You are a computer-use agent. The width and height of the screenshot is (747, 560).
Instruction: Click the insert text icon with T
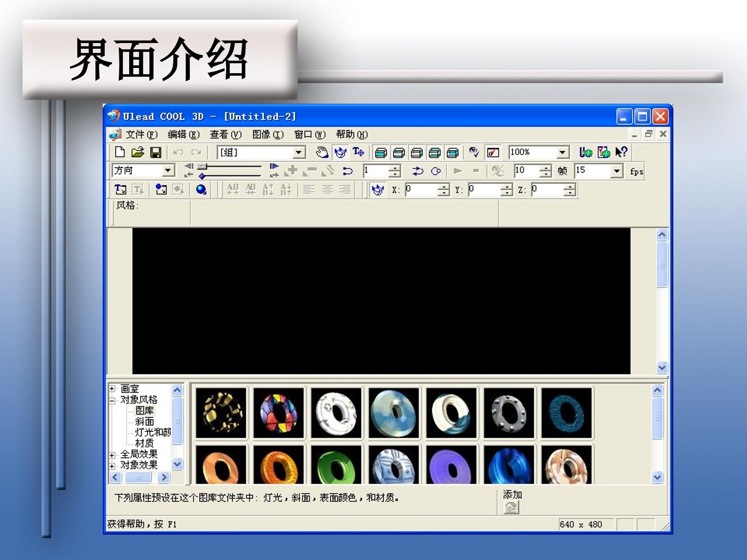tap(120, 189)
